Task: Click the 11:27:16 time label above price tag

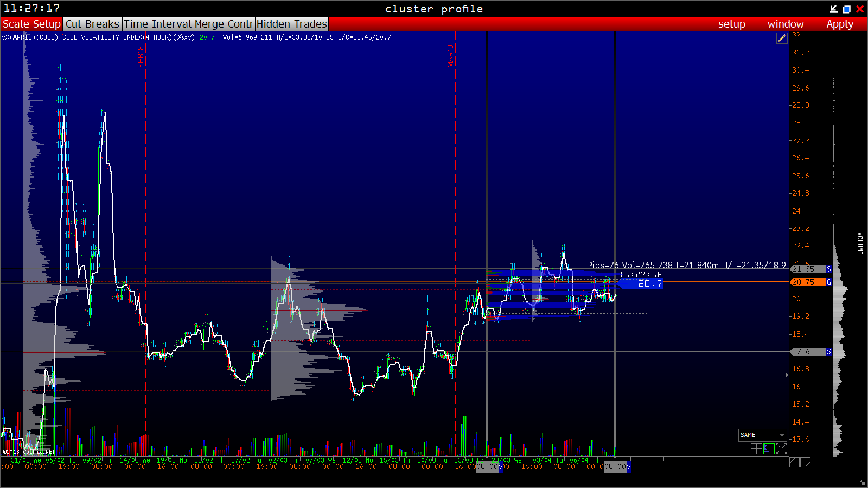Action: click(640, 274)
